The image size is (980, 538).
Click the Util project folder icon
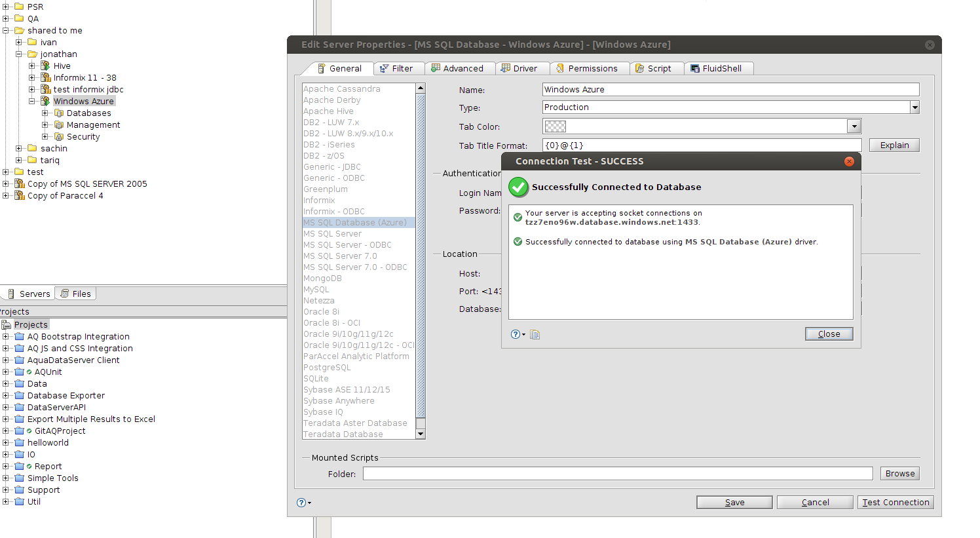[x=19, y=501]
